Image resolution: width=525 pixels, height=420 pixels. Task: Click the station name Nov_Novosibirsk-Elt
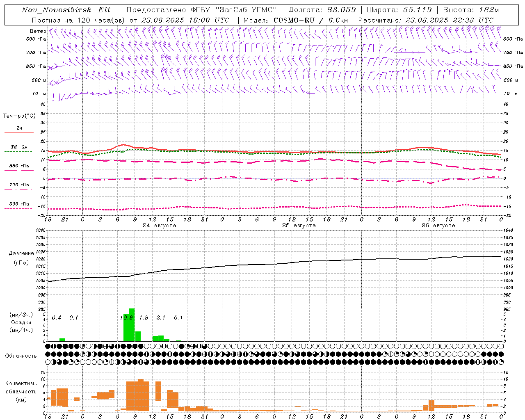(x=66, y=10)
